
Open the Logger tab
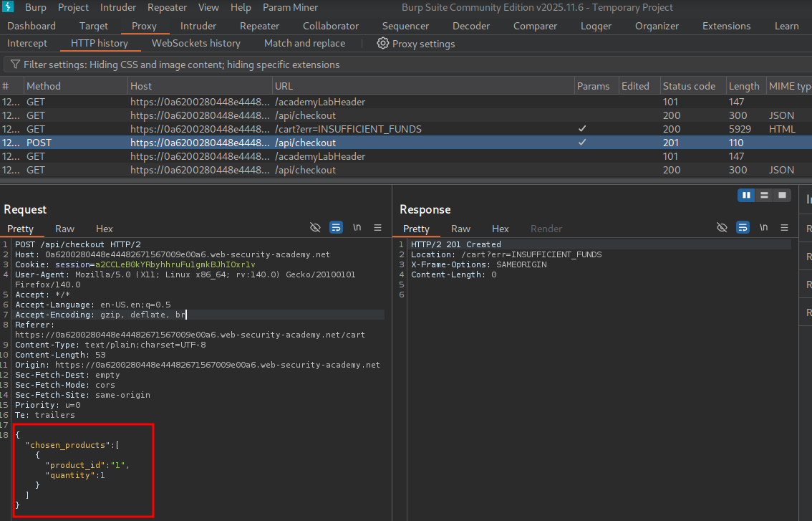click(x=596, y=26)
